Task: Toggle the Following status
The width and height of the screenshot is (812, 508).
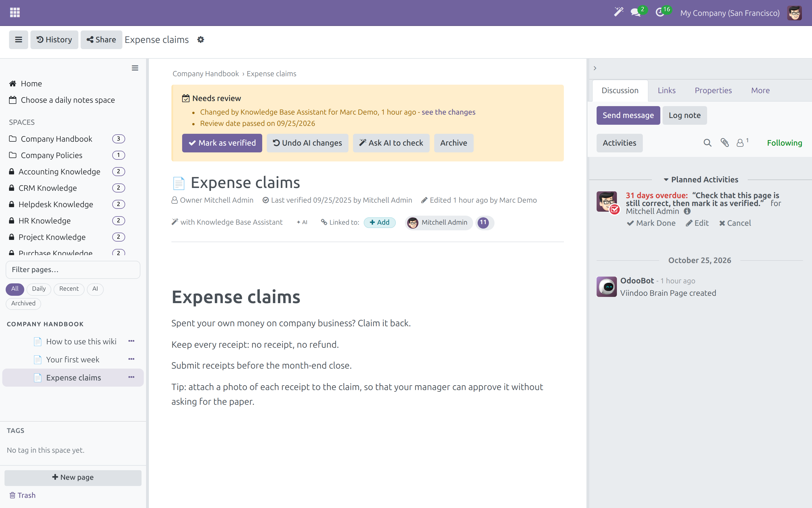Action: pos(784,143)
